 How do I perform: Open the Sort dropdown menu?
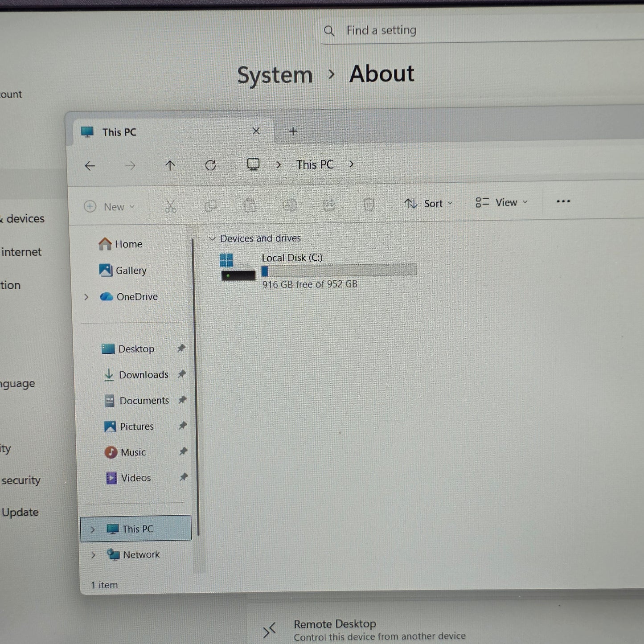pyautogui.click(x=429, y=204)
